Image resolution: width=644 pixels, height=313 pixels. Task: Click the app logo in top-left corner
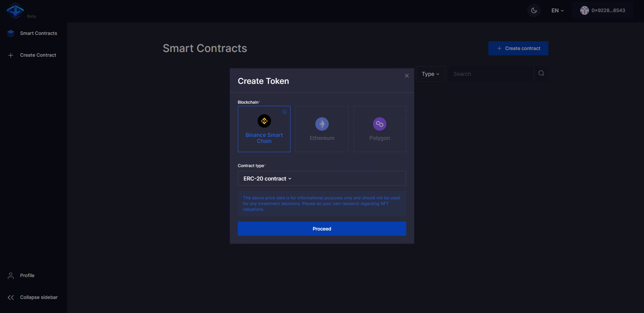coord(15,10)
